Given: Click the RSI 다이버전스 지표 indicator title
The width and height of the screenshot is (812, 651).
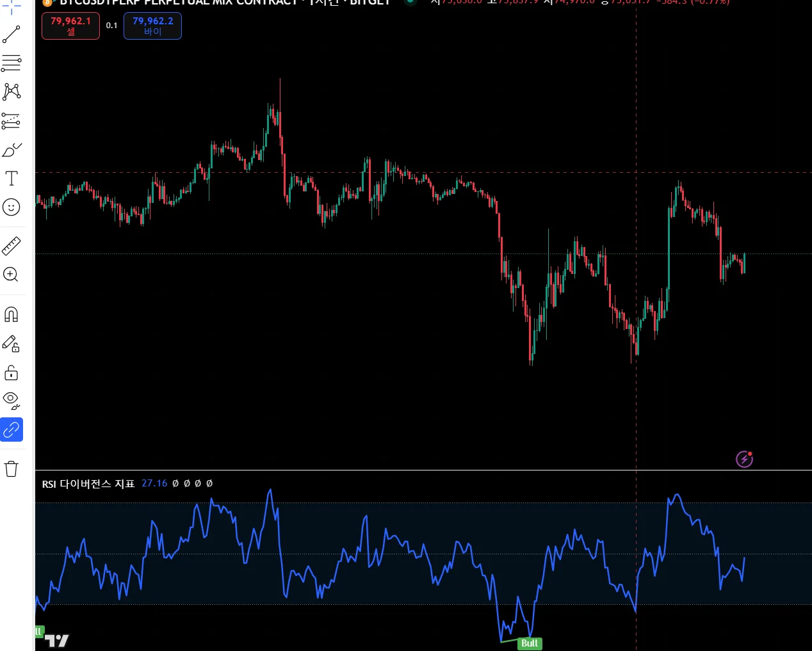Looking at the screenshot, I should [x=88, y=484].
